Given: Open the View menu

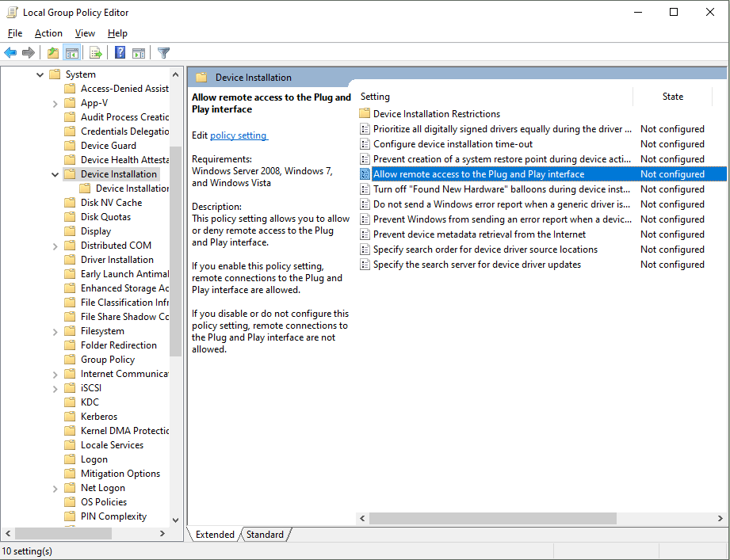Looking at the screenshot, I should pyautogui.click(x=85, y=33).
